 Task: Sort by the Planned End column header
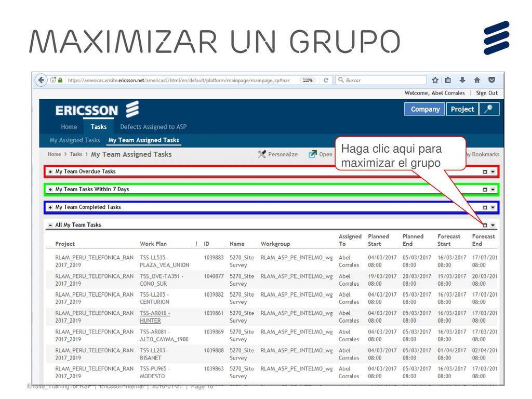(x=413, y=240)
